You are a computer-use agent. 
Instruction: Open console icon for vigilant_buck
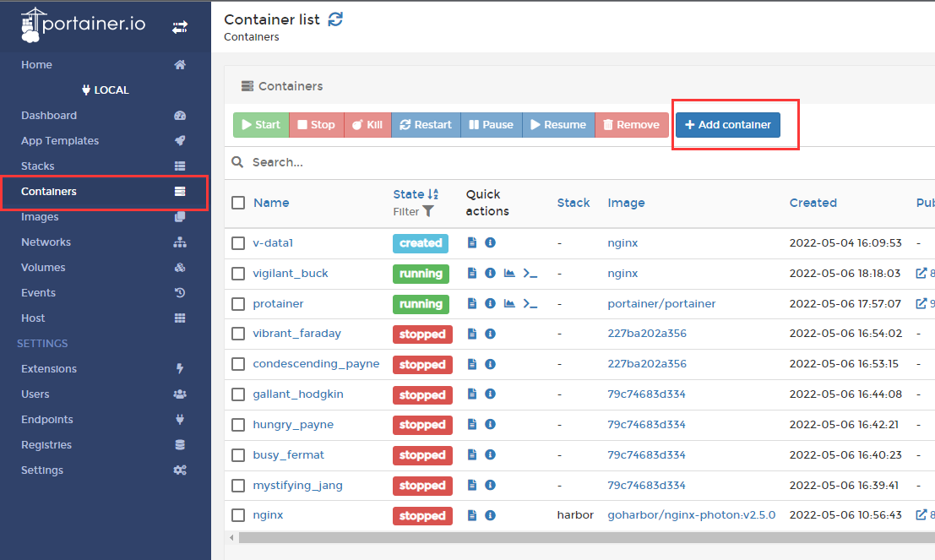click(x=530, y=273)
